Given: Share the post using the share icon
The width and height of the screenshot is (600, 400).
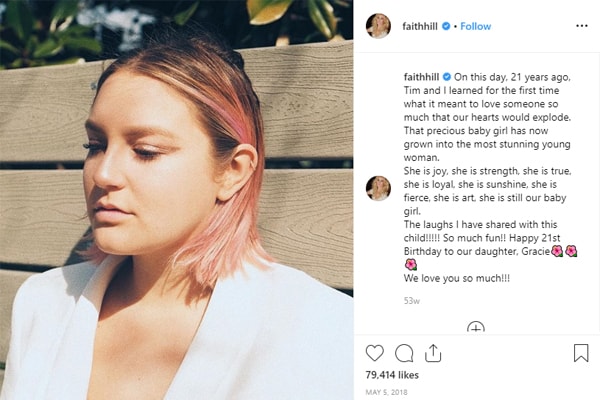Looking at the screenshot, I should (433, 353).
